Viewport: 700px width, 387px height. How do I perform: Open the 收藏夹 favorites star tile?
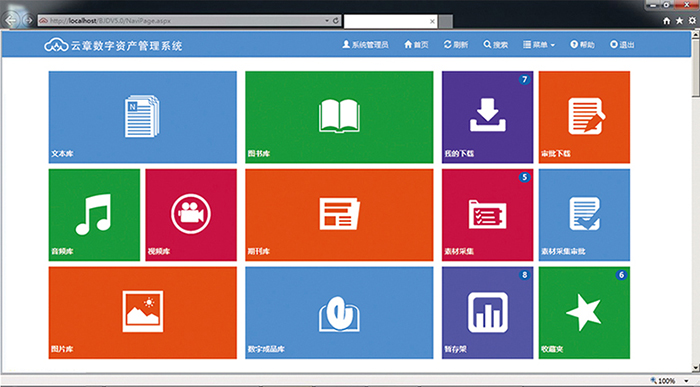coord(584,312)
